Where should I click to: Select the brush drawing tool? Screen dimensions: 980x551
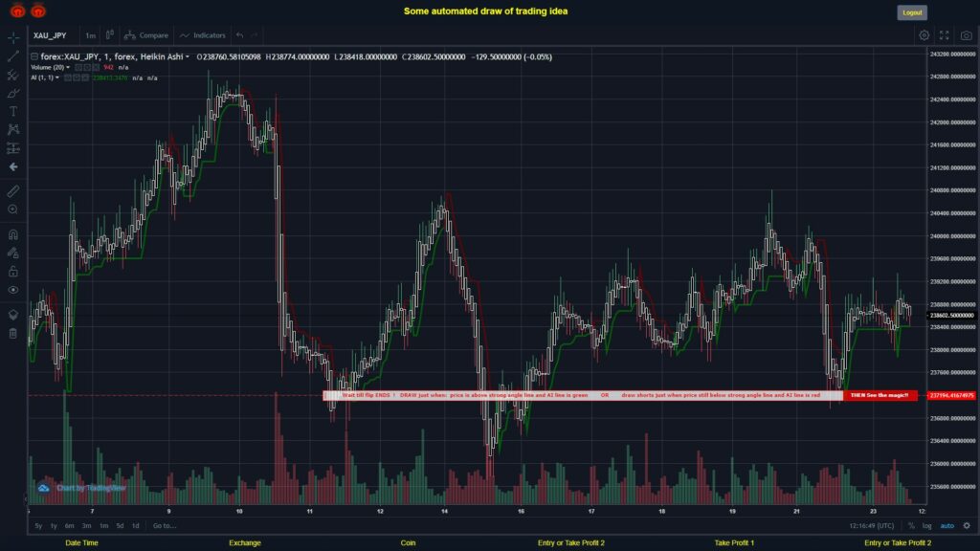13,93
